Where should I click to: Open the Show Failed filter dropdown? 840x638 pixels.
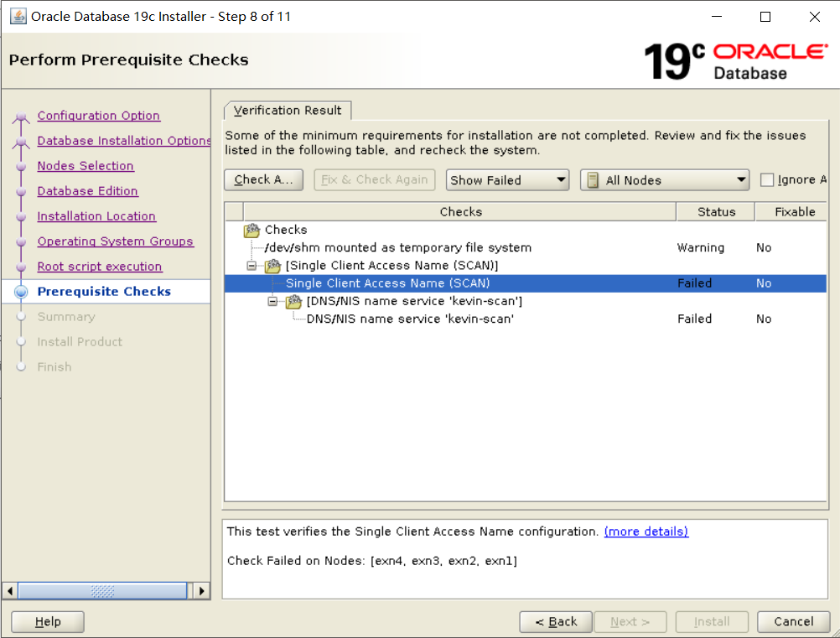point(507,180)
